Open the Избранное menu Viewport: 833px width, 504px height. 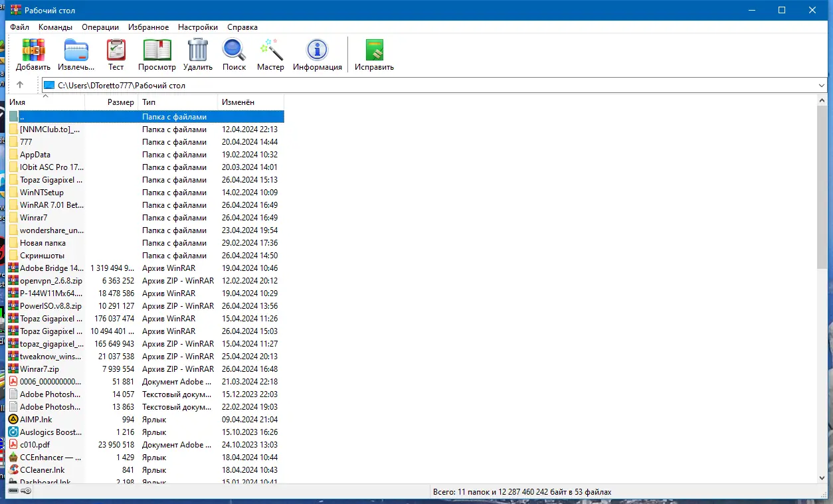150,27
